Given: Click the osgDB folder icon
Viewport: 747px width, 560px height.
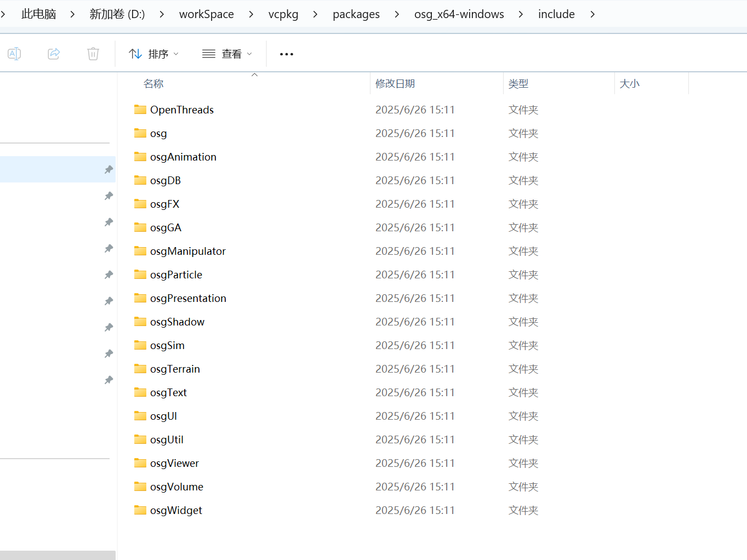Looking at the screenshot, I should click(140, 180).
